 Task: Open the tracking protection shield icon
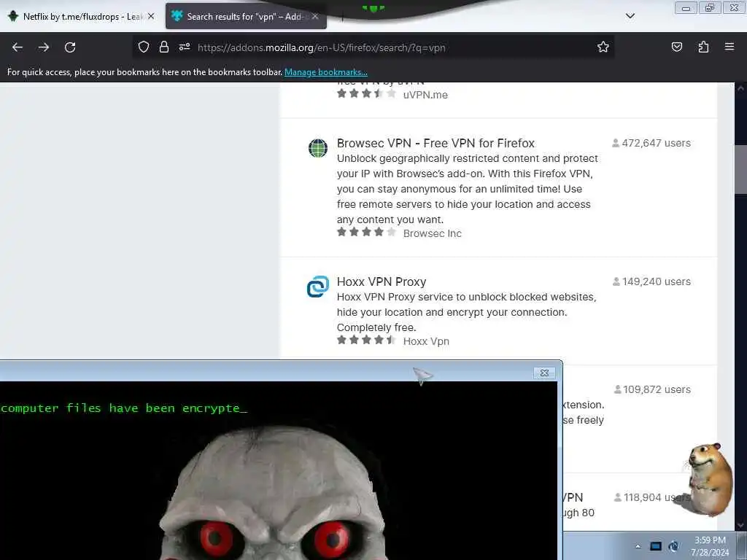[x=144, y=47]
